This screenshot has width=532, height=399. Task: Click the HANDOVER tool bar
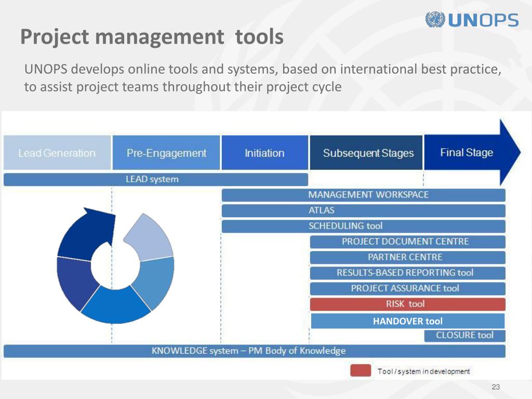(407, 321)
